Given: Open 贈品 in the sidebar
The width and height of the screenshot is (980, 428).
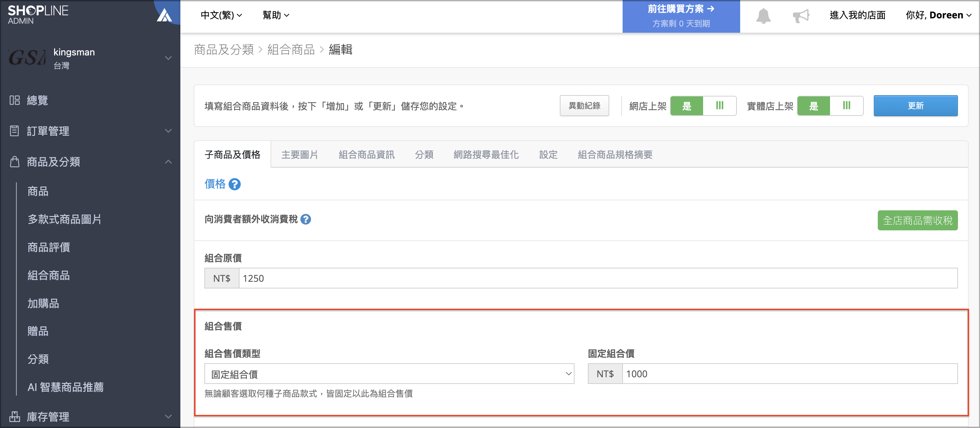Looking at the screenshot, I should 38,331.
